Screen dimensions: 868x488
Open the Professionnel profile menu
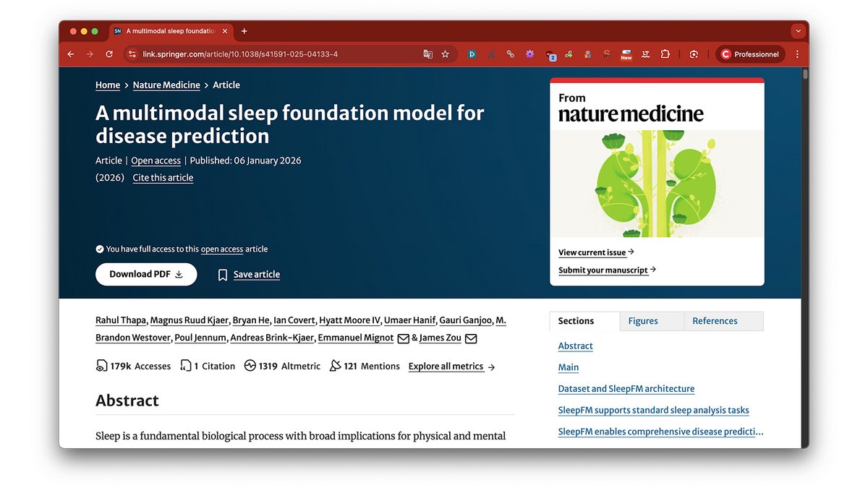click(750, 54)
